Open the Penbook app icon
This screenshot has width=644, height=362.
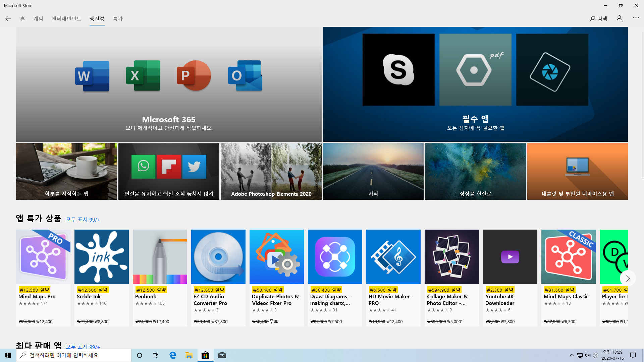pyautogui.click(x=160, y=257)
